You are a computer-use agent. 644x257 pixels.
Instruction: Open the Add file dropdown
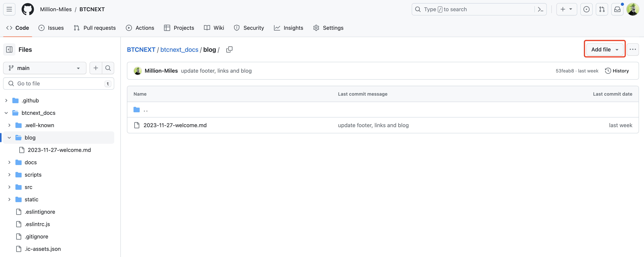[x=604, y=50]
